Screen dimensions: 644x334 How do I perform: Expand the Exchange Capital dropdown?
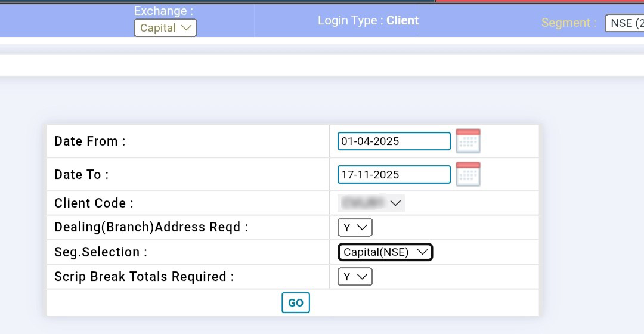click(165, 28)
